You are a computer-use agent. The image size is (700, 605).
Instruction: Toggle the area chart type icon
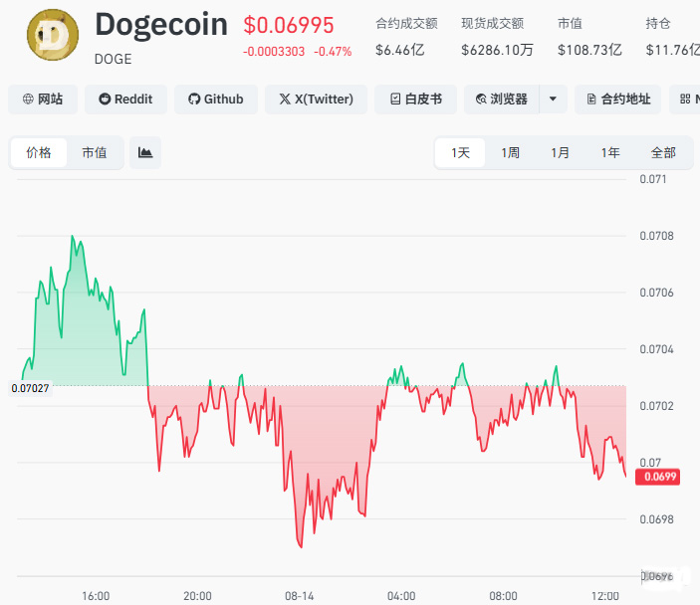[145, 153]
